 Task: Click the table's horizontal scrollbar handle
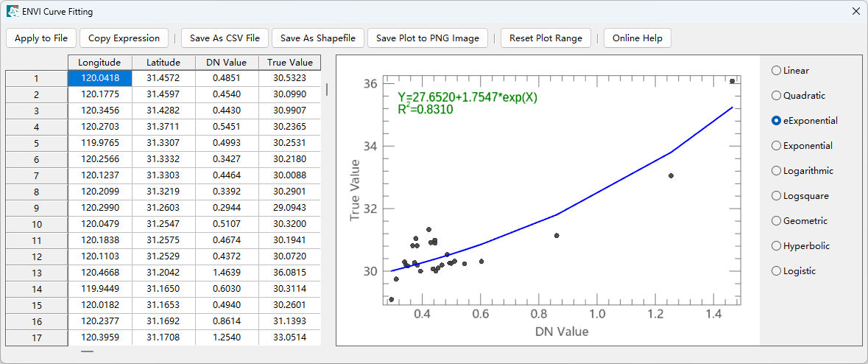coord(88,352)
